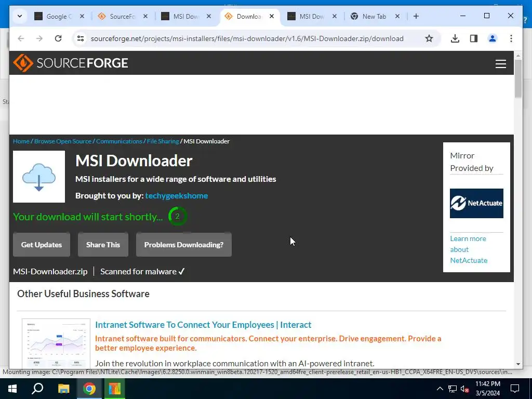Open Chrome downloads tray icon

[455, 38]
